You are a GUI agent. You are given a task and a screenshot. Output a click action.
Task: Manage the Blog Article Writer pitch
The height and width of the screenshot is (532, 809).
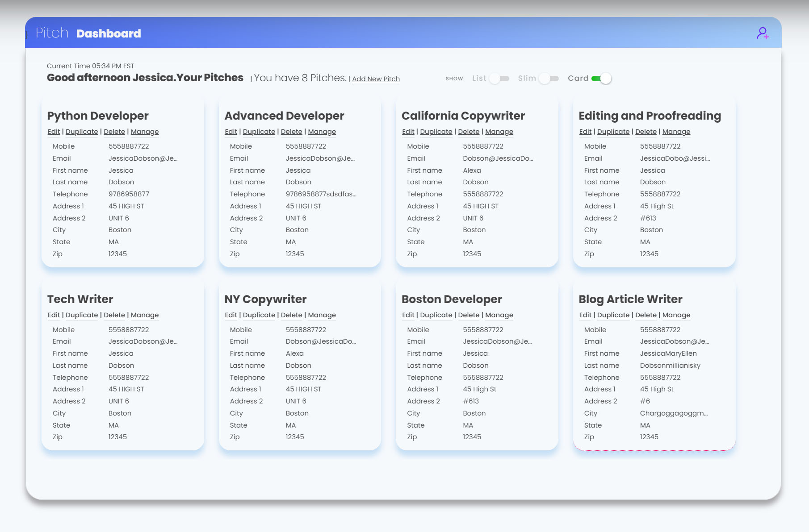(x=676, y=315)
